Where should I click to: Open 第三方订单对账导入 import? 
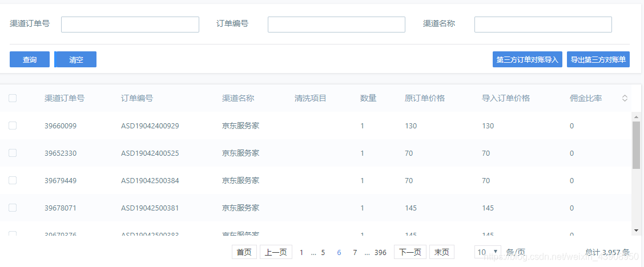pyautogui.click(x=528, y=59)
